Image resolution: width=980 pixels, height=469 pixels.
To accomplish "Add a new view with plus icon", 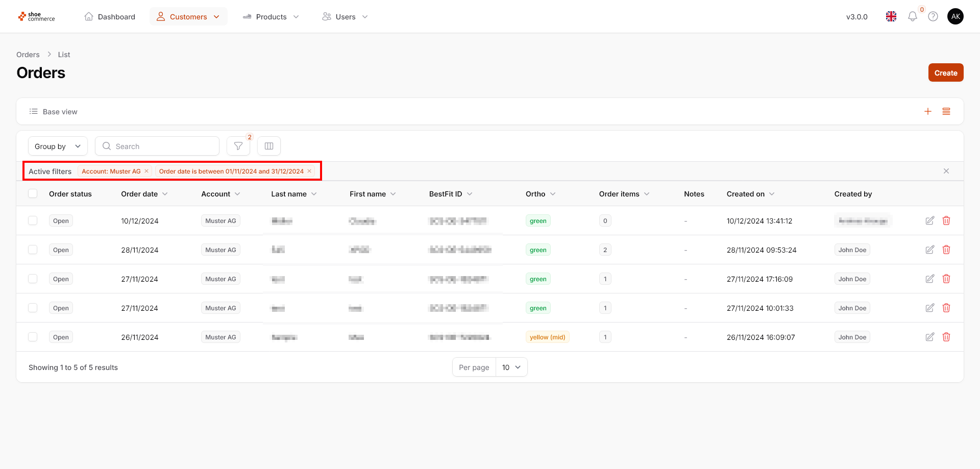I will [x=927, y=112].
